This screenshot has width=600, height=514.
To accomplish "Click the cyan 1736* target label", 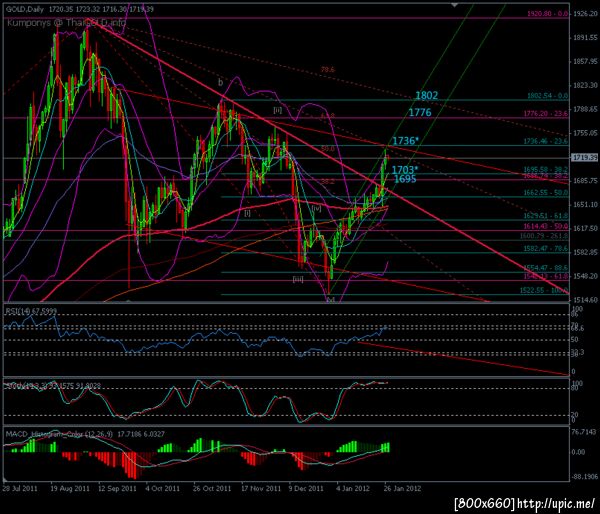I will (x=406, y=141).
